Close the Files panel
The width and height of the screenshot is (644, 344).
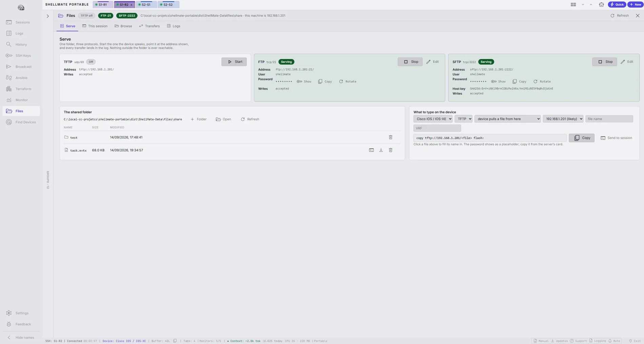(x=638, y=16)
